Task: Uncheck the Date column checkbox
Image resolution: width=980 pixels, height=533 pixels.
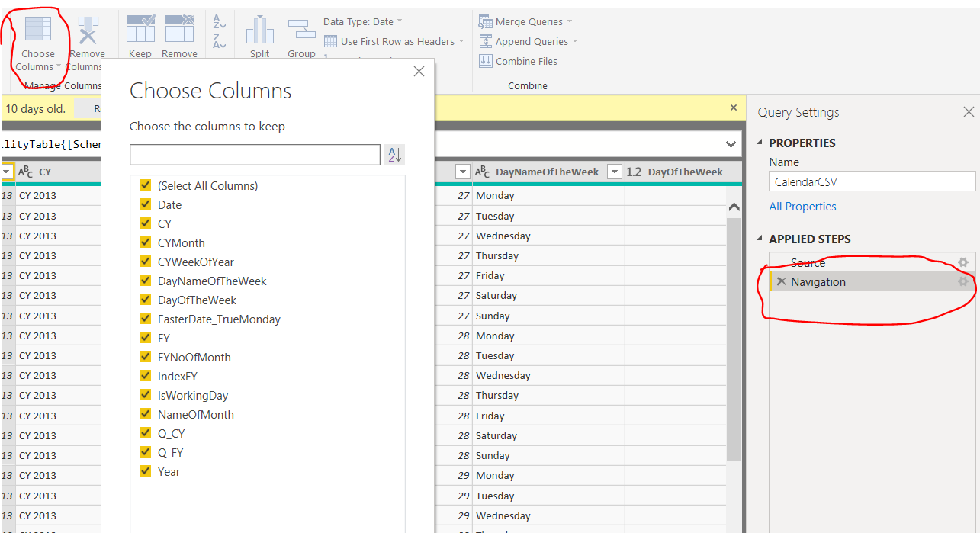Action: click(x=145, y=204)
